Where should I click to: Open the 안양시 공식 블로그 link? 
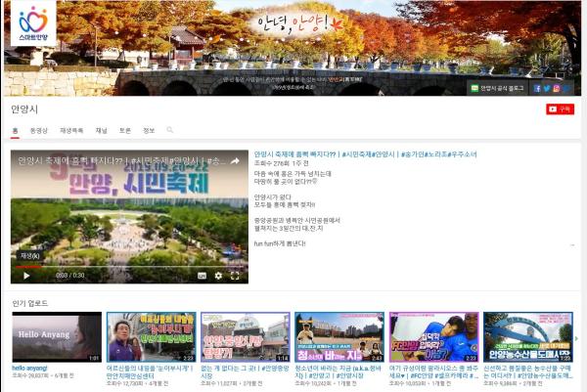(x=498, y=88)
